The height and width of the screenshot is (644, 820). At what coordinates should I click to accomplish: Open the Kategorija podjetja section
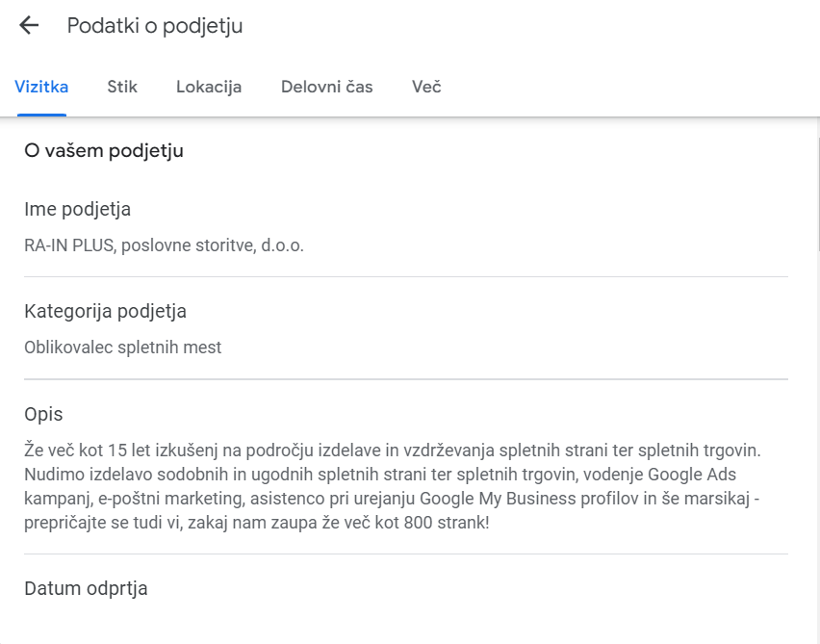(x=105, y=312)
